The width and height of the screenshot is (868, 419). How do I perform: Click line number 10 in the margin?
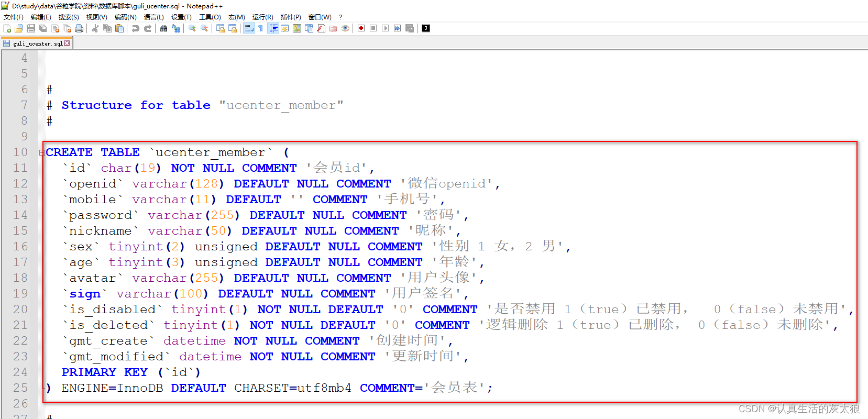click(x=20, y=152)
